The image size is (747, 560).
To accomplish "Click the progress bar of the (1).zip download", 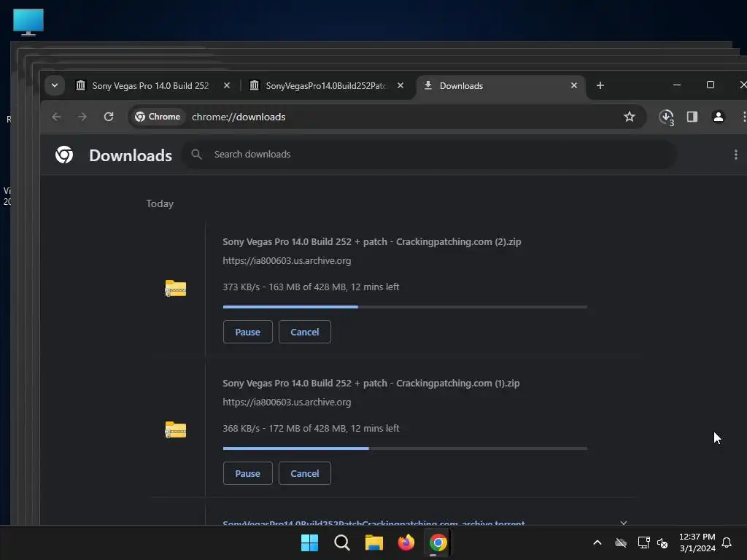I will click(405, 448).
